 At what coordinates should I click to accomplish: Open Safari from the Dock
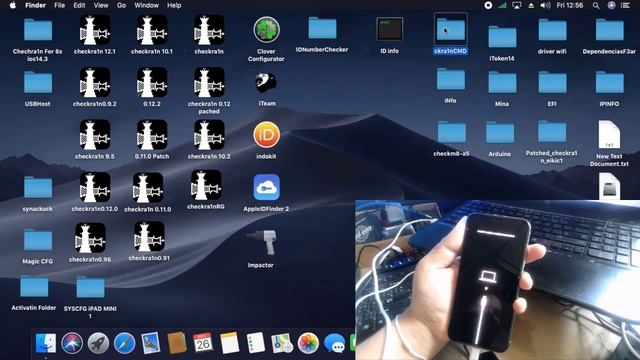pyautogui.click(x=124, y=342)
